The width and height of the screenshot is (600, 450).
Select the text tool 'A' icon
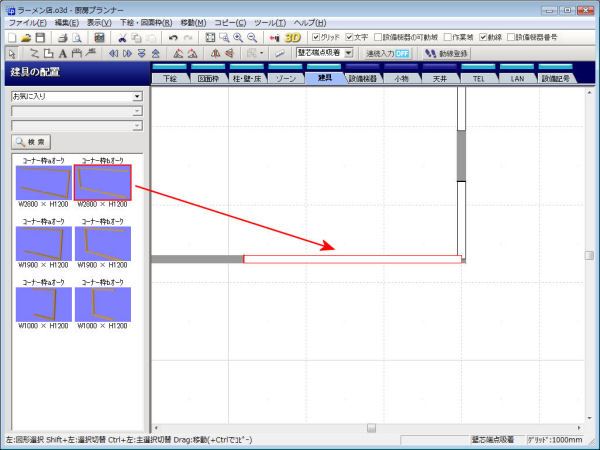pos(62,53)
